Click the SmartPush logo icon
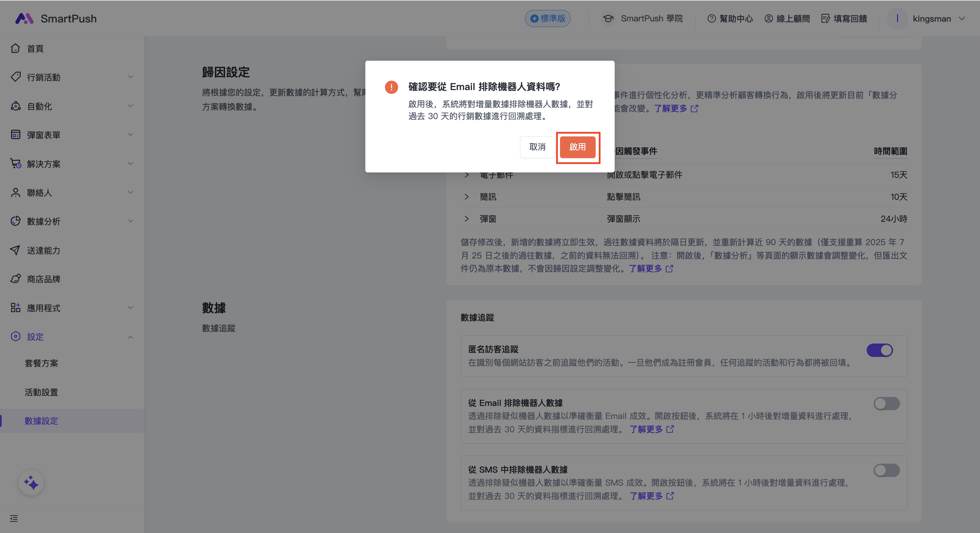Image resolution: width=980 pixels, height=533 pixels. pos(24,18)
